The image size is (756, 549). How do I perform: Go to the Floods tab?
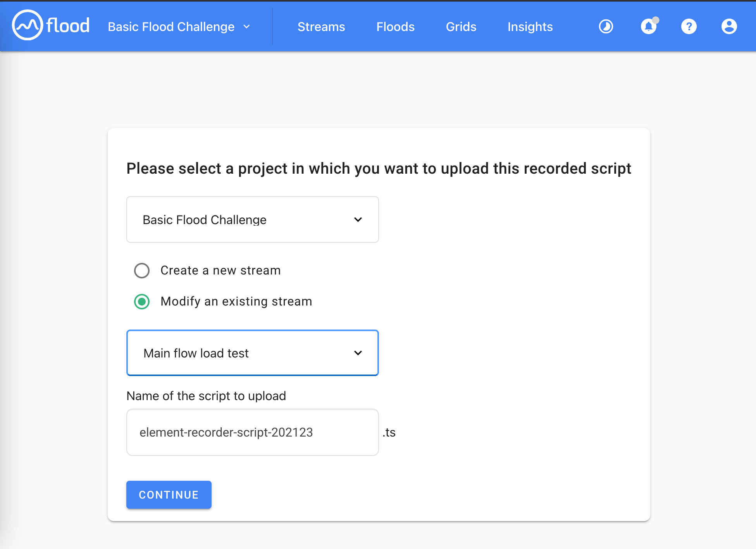coord(395,27)
